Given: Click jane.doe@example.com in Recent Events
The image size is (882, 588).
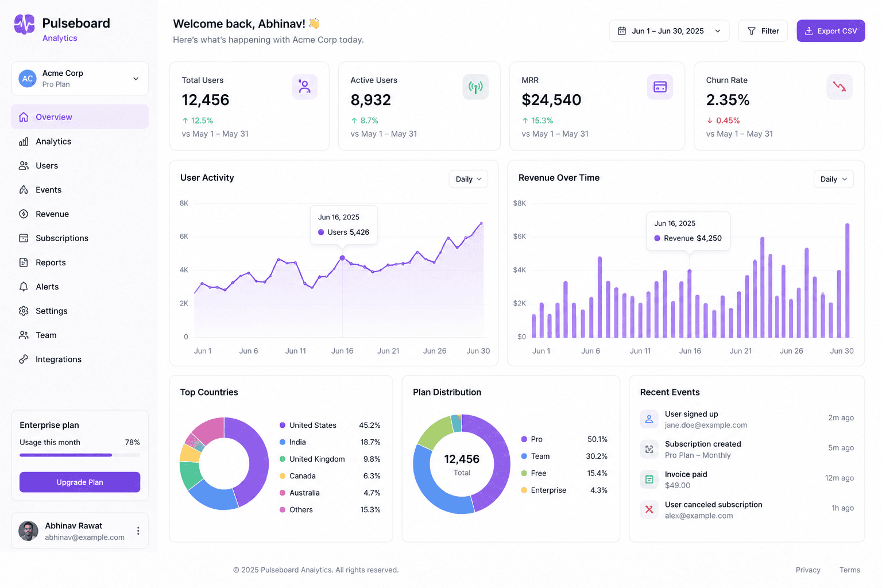Looking at the screenshot, I should [x=706, y=425].
